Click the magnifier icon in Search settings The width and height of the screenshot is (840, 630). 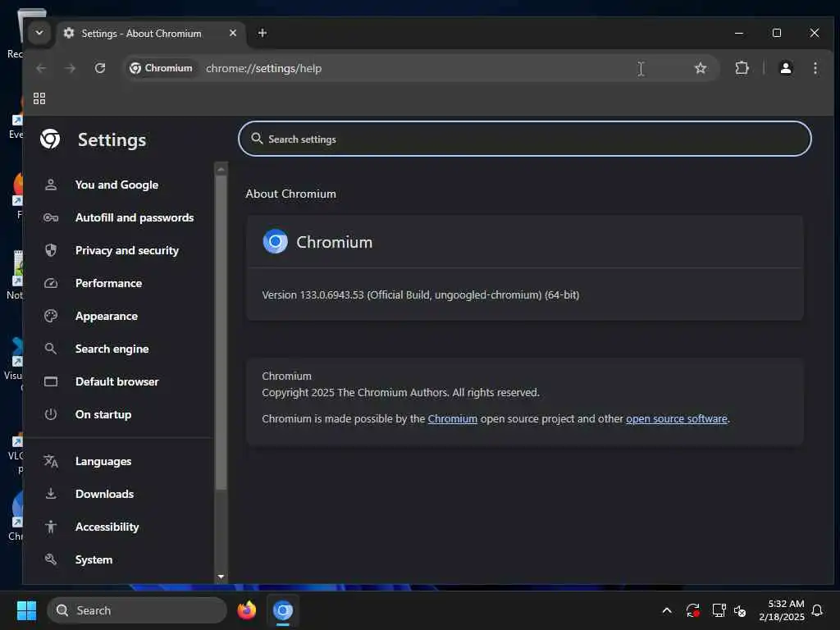(257, 139)
